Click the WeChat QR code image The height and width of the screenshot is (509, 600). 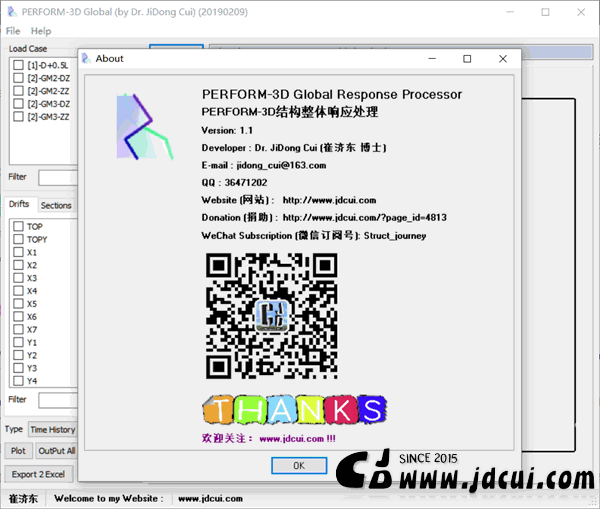click(272, 316)
